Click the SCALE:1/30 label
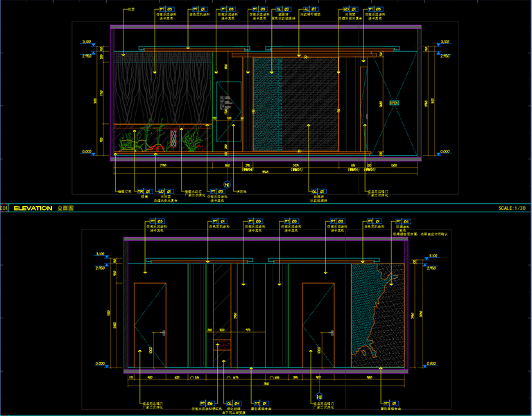This screenshot has height=416, width=532. point(512,208)
